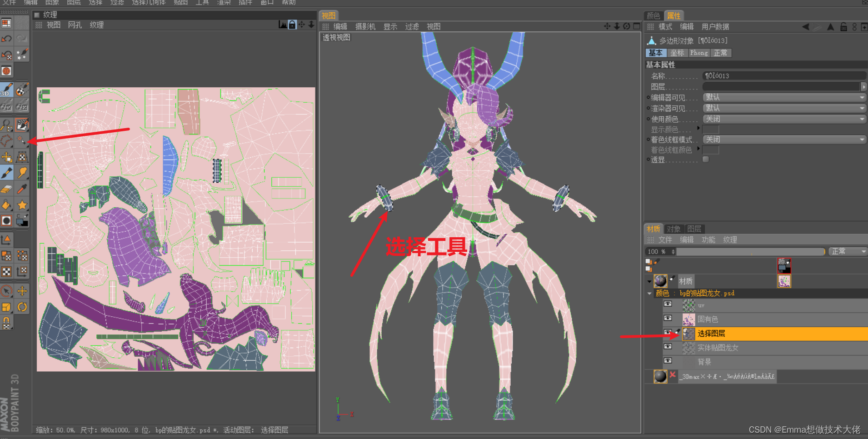Select the magic wand tool
The height and width of the screenshot is (439, 868).
pos(22,140)
